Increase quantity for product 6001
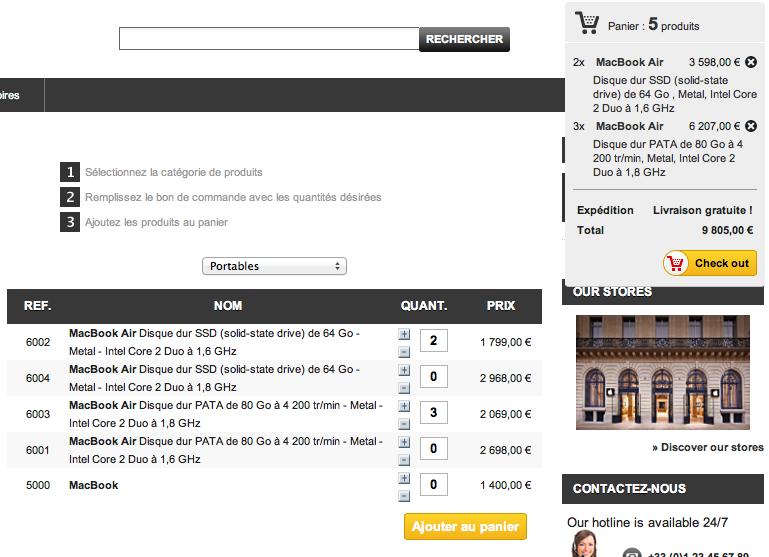 pyautogui.click(x=404, y=442)
